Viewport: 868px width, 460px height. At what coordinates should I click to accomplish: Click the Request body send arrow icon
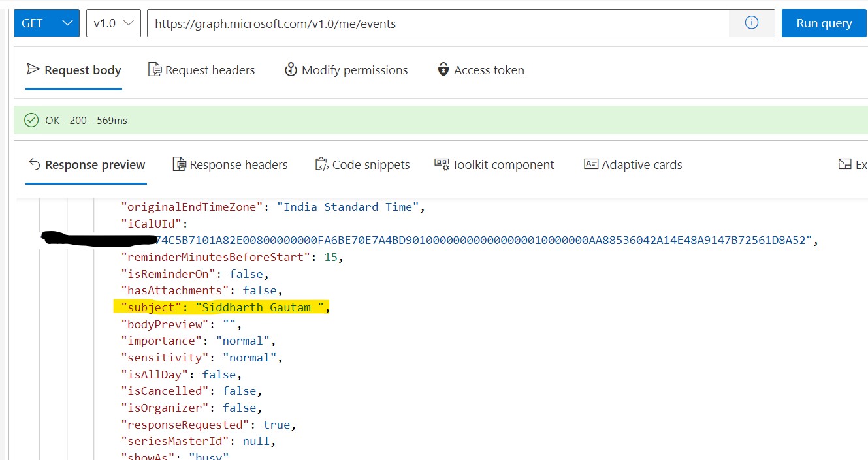point(33,69)
